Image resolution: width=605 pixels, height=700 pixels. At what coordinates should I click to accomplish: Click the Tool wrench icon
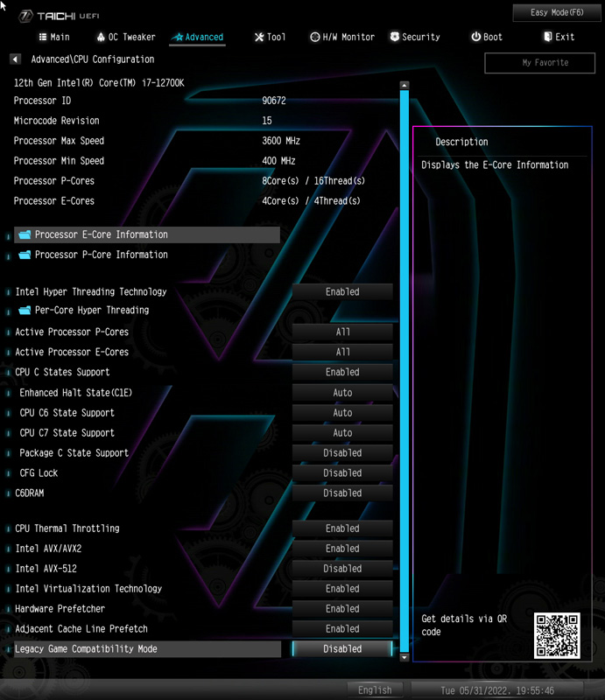[259, 37]
